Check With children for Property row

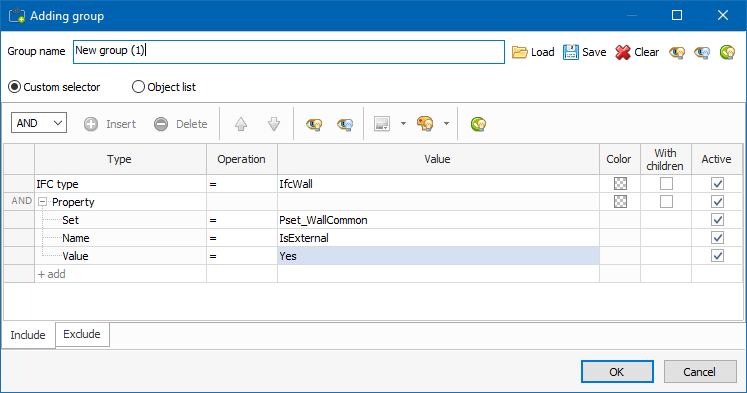pos(666,202)
